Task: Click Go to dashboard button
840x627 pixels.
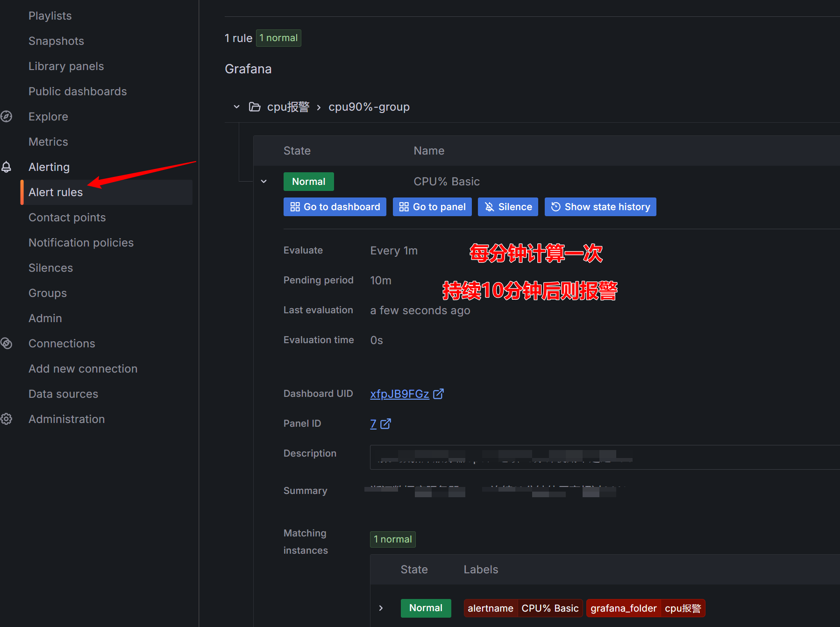Action: [335, 207]
